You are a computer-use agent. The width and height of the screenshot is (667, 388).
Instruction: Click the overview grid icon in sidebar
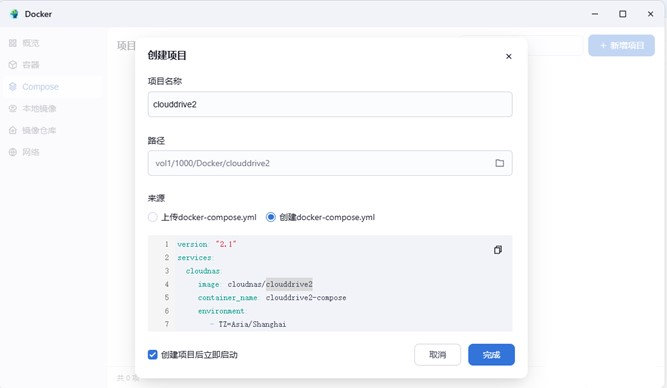tap(13, 43)
